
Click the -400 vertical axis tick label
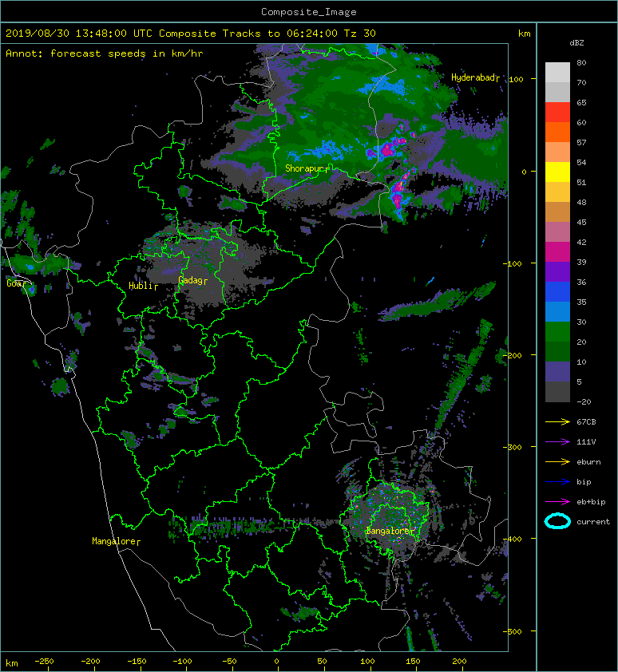tap(513, 540)
